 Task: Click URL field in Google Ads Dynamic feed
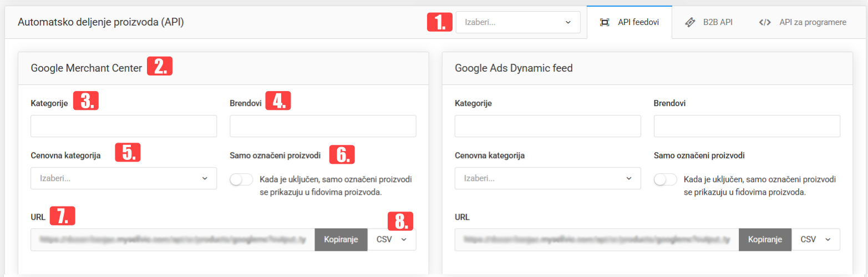[597, 240]
